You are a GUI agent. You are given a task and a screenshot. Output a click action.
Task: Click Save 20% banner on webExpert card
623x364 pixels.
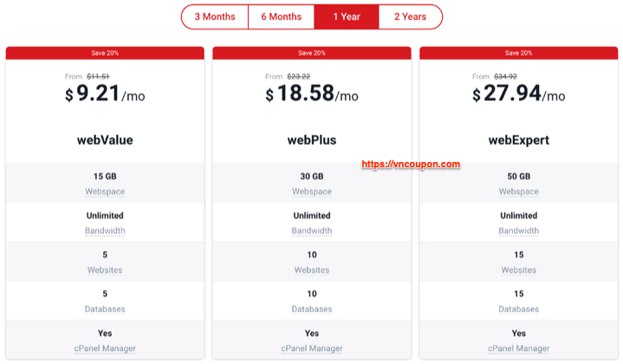coord(519,53)
